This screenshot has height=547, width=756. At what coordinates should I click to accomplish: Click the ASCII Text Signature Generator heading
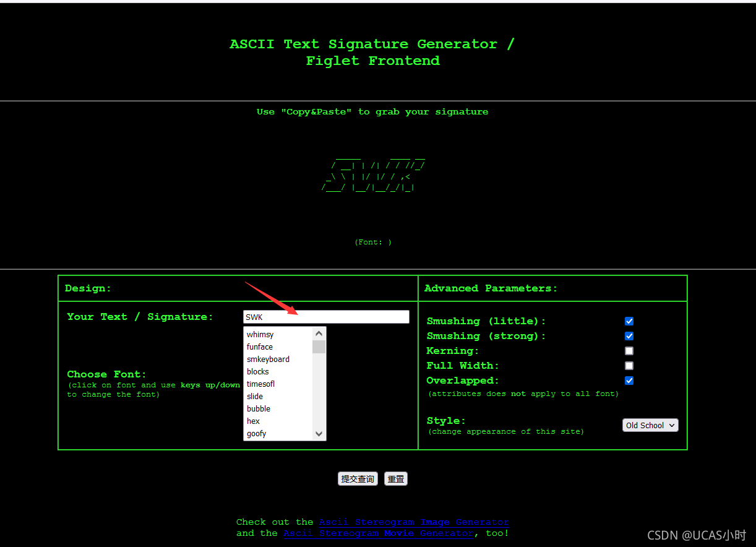[372, 52]
